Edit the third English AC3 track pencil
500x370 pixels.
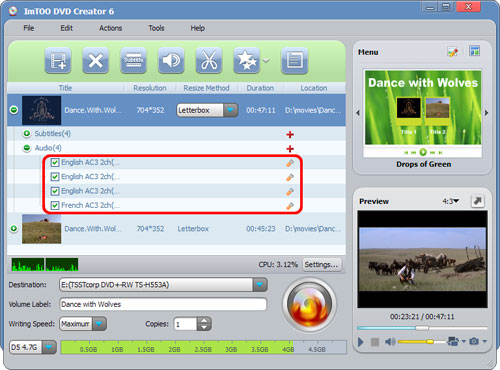click(x=290, y=192)
